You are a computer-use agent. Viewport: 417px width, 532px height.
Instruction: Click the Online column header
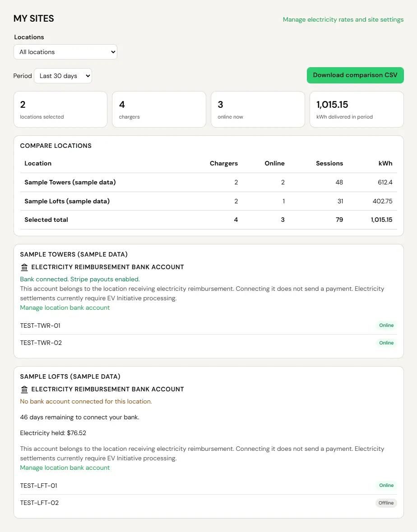(x=274, y=163)
